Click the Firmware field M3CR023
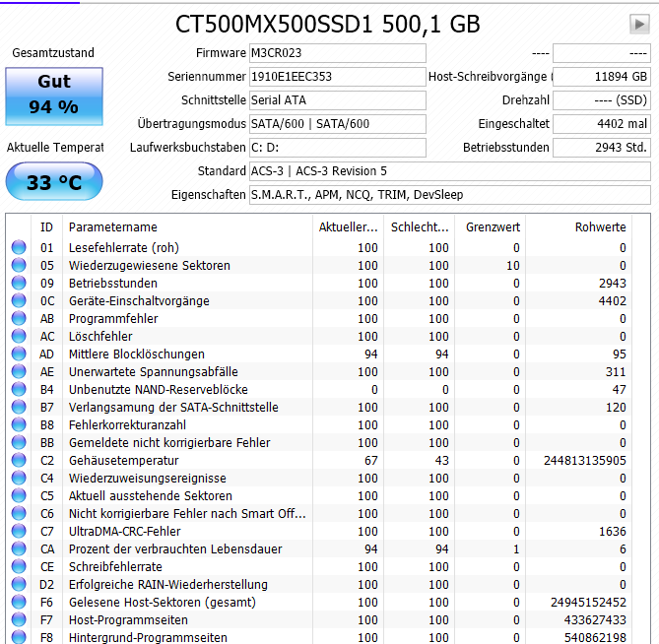The image size is (659, 644). (x=338, y=53)
